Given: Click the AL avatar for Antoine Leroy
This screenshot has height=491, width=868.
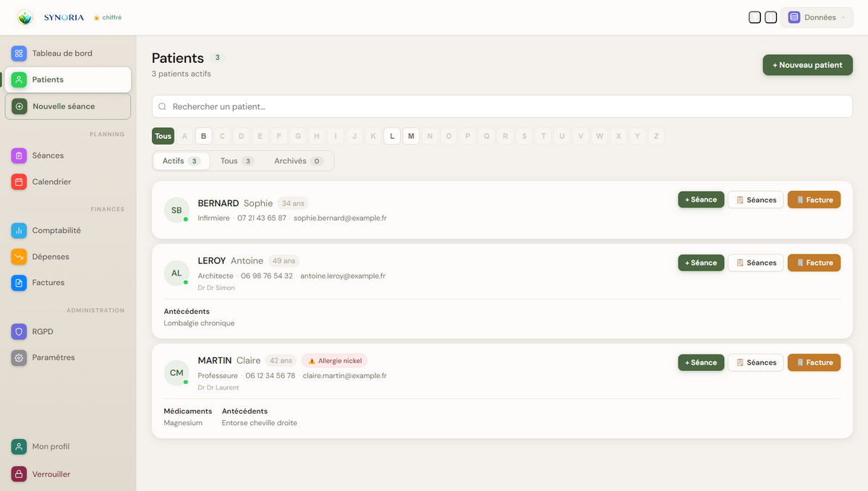Looking at the screenshot, I should click(176, 273).
